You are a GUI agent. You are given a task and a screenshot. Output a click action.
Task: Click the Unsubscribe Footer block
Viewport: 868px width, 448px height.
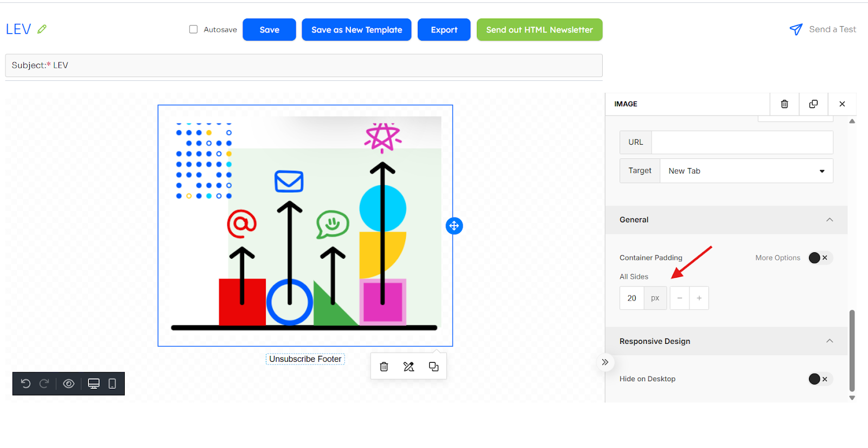[305, 359]
